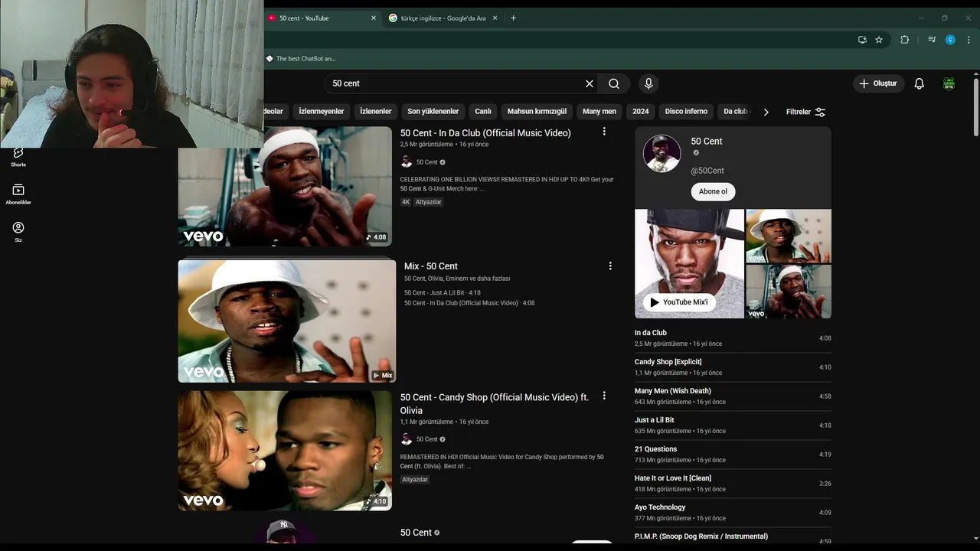
Task: Open Chrome's three-dot menu
Action: (x=969, y=40)
